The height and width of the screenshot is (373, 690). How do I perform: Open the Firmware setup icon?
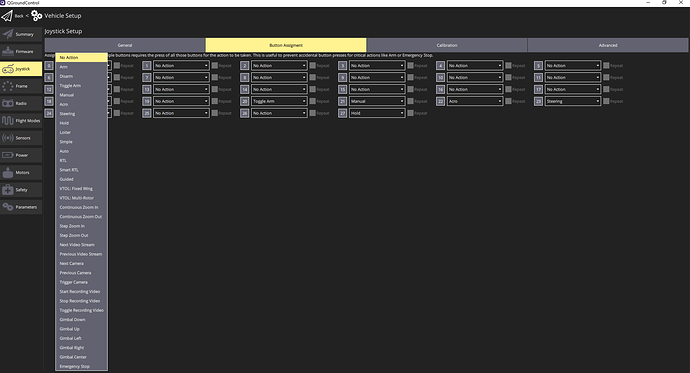(x=7, y=51)
